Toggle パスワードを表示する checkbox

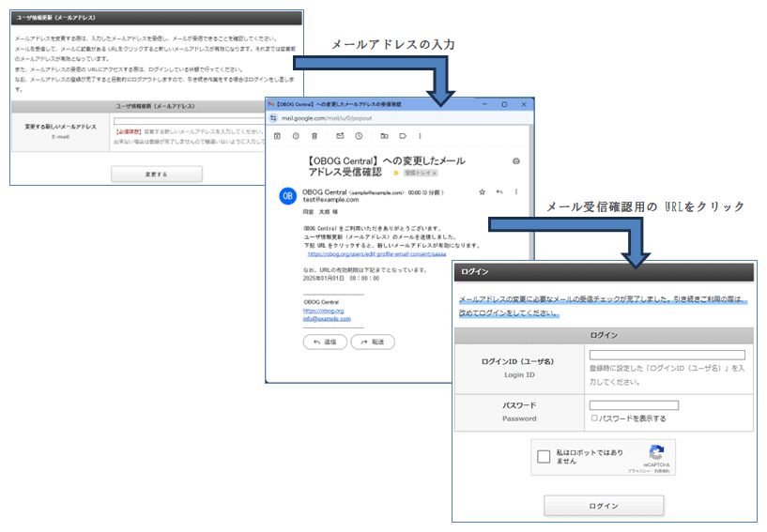594,418
